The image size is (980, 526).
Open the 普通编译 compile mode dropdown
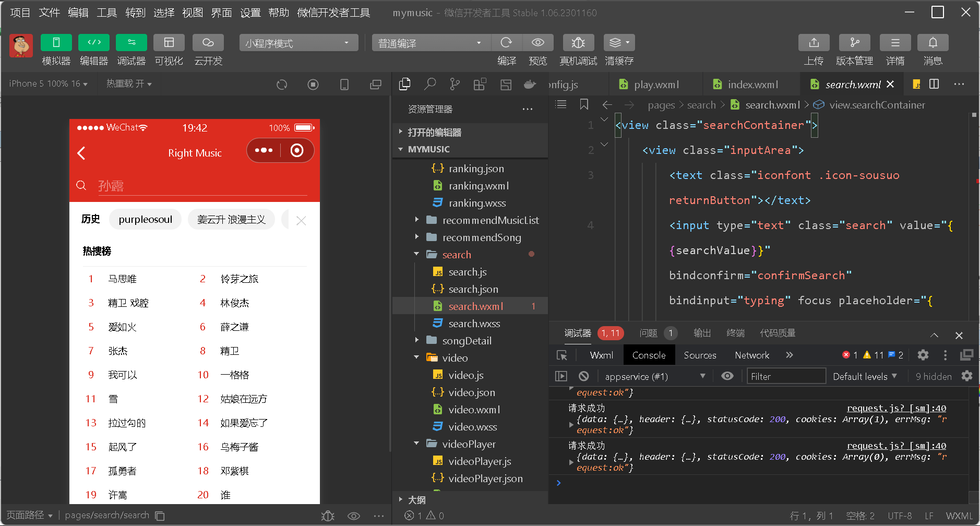[430, 43]
